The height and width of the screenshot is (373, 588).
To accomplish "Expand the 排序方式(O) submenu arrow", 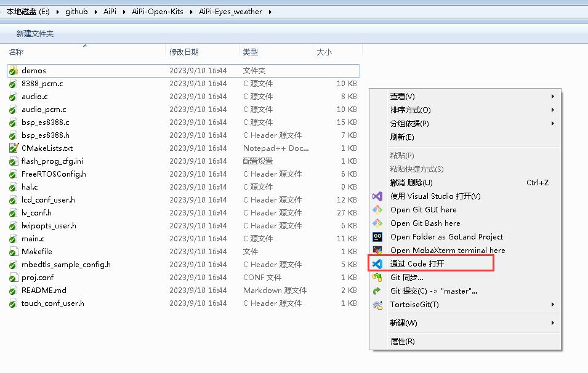I will pyautogui.click(x=553, y=110).
